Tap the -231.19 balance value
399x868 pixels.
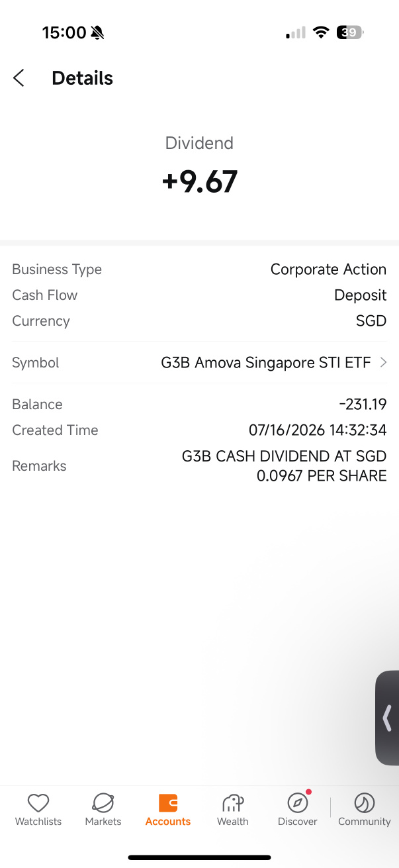[x=363, y=405]
